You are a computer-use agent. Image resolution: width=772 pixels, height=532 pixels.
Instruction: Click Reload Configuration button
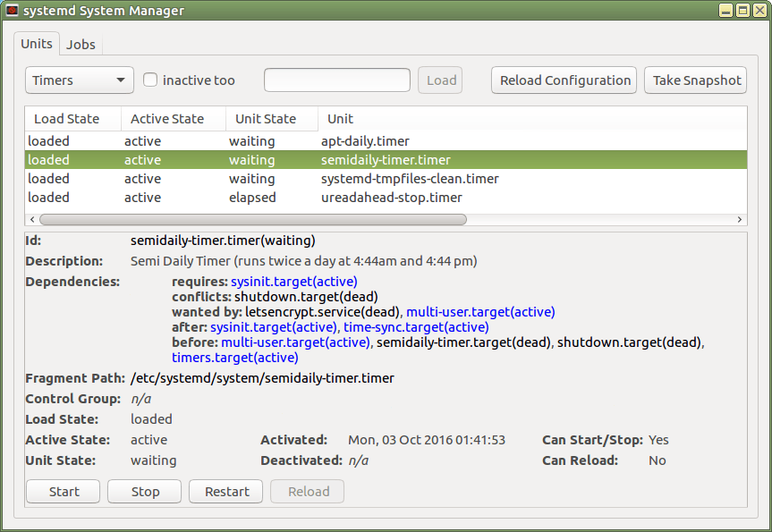click(x=564, y=80)
